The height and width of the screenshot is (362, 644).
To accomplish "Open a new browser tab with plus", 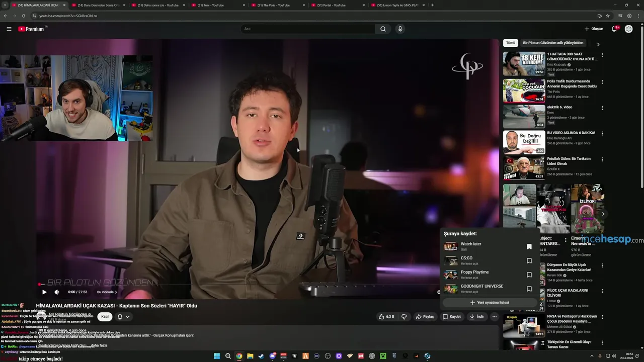I will coord(433,5).
